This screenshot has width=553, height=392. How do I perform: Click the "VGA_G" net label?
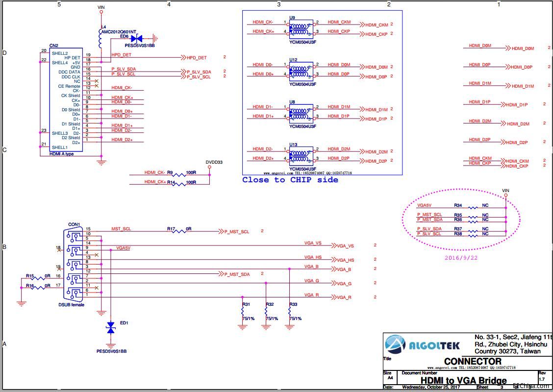coord(311,281)
